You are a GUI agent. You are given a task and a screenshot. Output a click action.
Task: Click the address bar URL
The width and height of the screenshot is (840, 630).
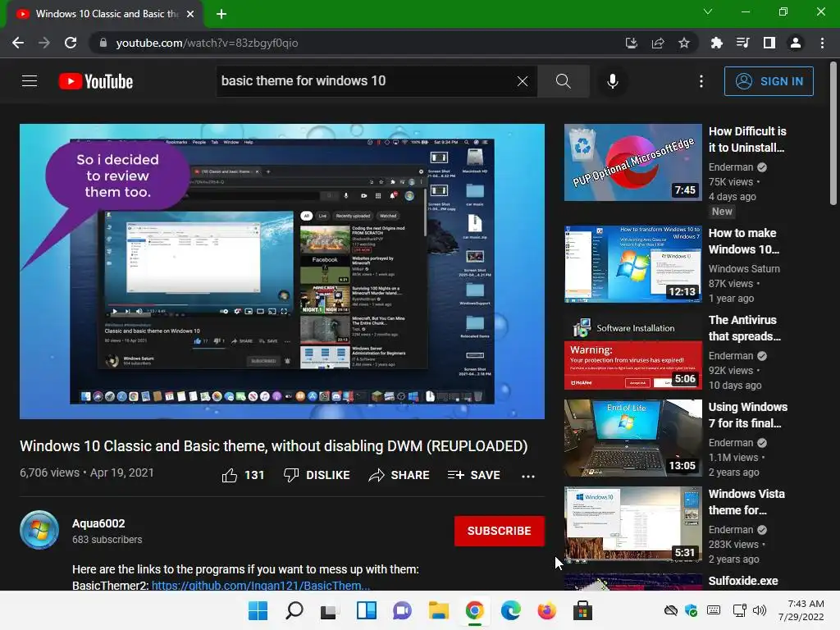pyautogui.click(x=207, y=43)
